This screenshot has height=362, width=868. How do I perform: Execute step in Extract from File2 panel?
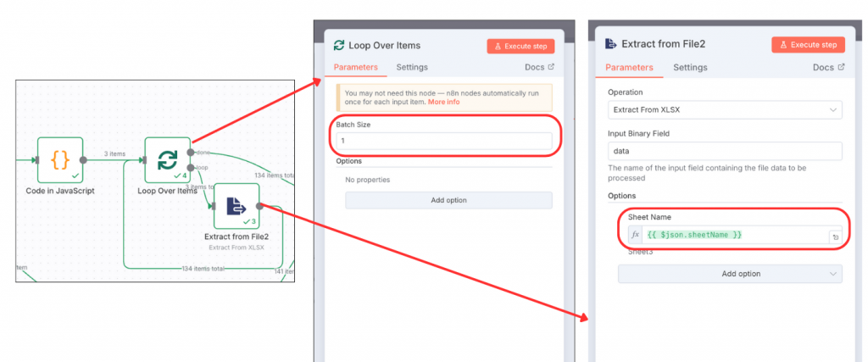(808, 45)
